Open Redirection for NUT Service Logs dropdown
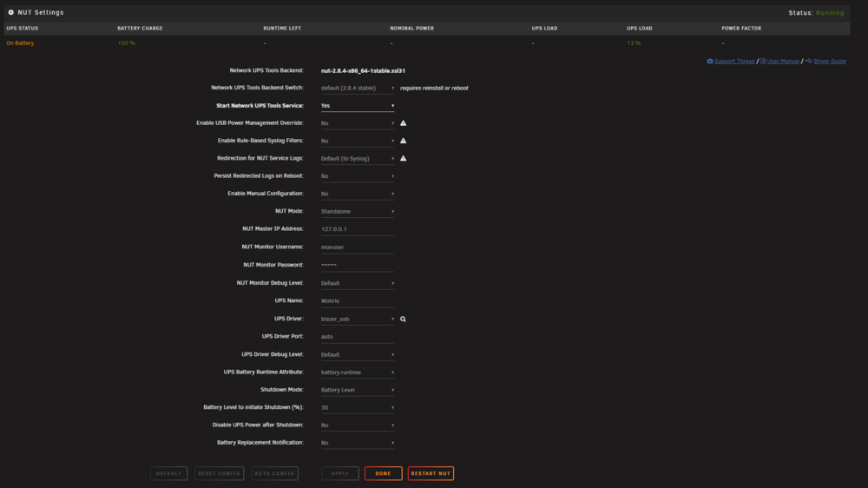The height and width of the screenshot is (488, 868). click(x=358, y=158)
